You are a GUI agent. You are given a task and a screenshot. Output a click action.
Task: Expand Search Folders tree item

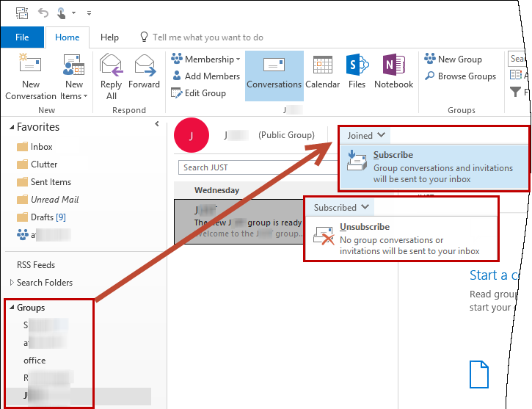pos(12,283)
